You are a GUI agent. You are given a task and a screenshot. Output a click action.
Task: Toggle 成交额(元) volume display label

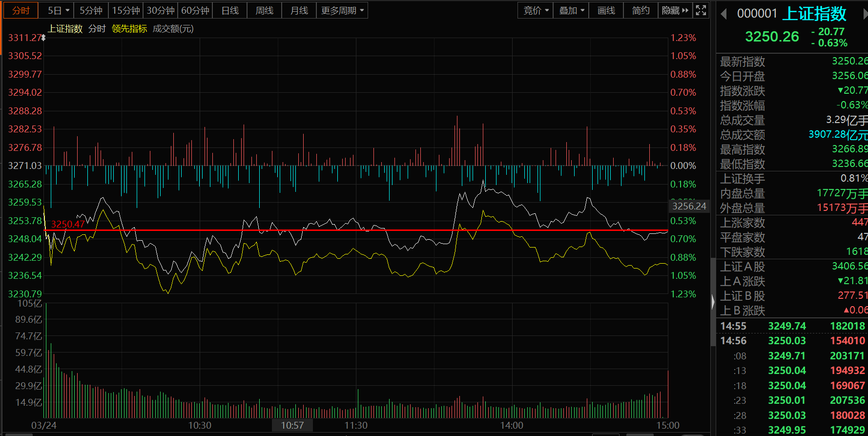click(x=173, y=29)
